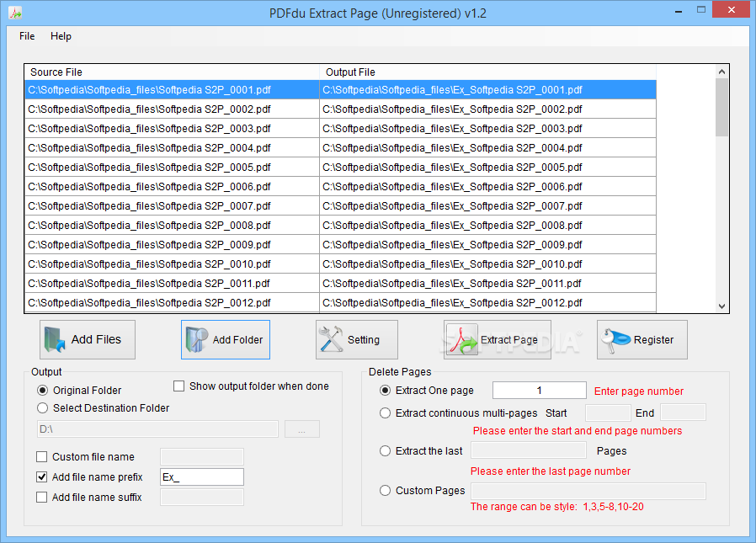Click output cell Ex_Softpedia S2P_0004.pdf
The width and height of the screenshot is (756, 543).
[x=487, y=147]
